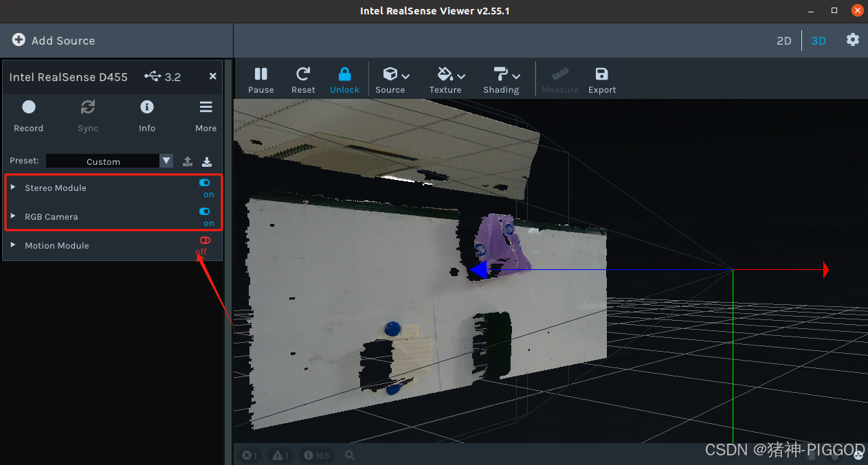Viewport: 868px width, 465px height.
Task: Click the RGB Camera label
Action: [x=52, y=216]
